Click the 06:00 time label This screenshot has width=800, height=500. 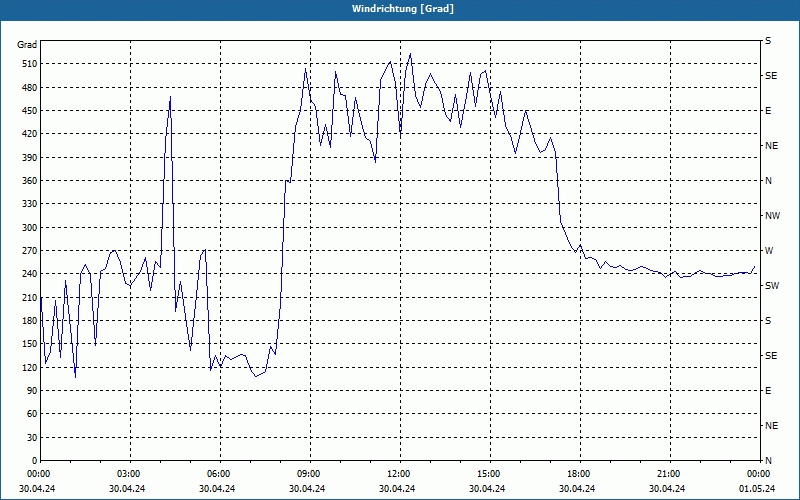click(x=217, y=474)
